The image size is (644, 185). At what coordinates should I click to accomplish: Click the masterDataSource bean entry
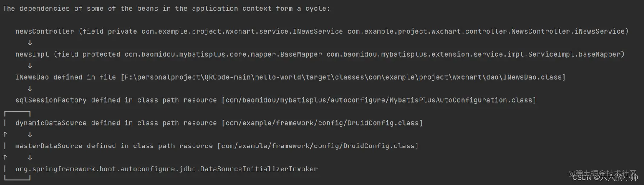click(x=217, y=146)
